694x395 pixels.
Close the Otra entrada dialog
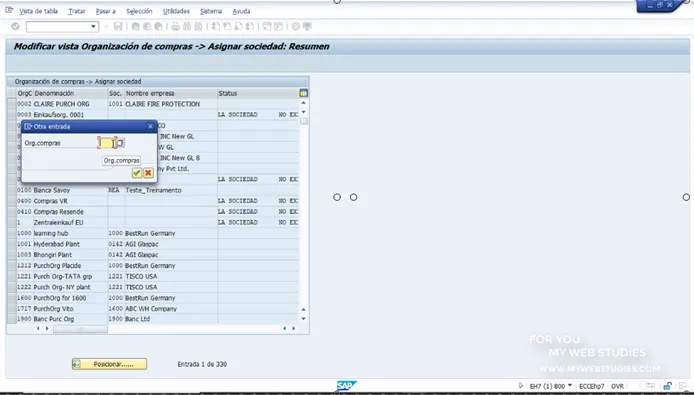pyautogui.click(x=150, y=127)
